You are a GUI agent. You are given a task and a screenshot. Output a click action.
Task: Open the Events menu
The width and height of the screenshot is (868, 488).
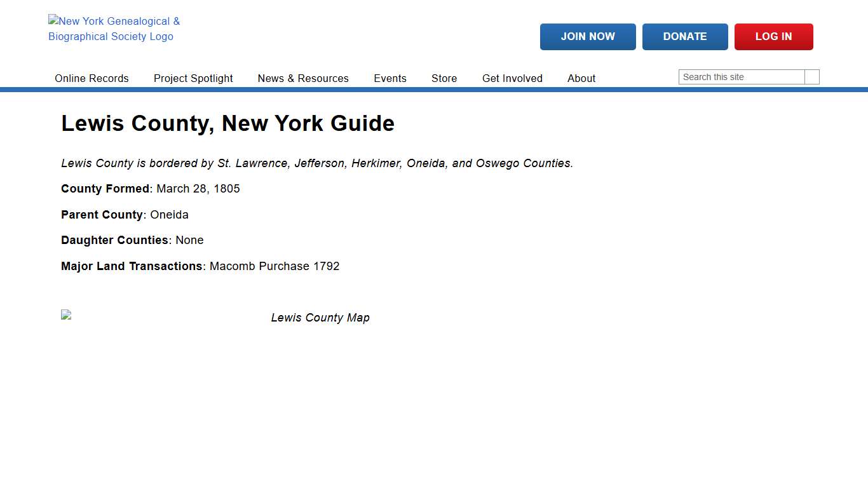click(390, 78)
